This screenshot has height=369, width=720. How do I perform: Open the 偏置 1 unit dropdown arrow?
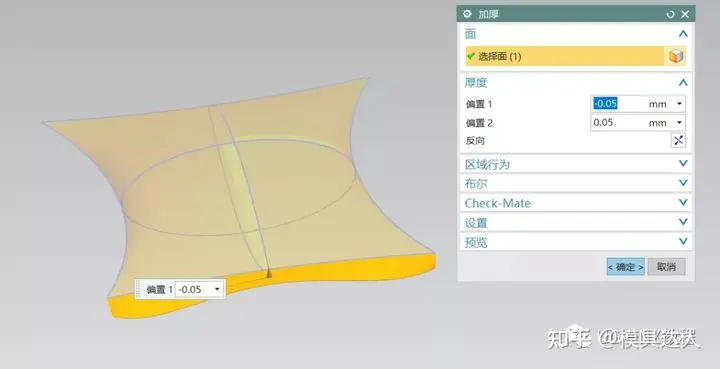click(679, 104)
